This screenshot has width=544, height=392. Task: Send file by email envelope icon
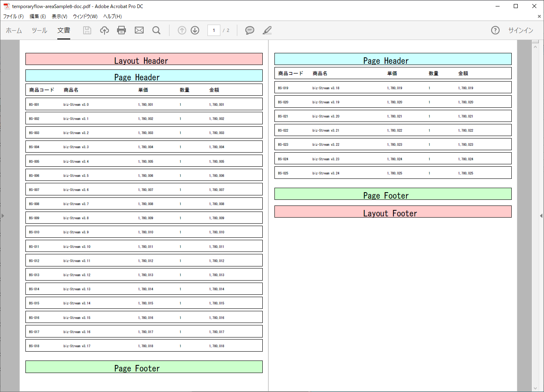pos(139,30)
